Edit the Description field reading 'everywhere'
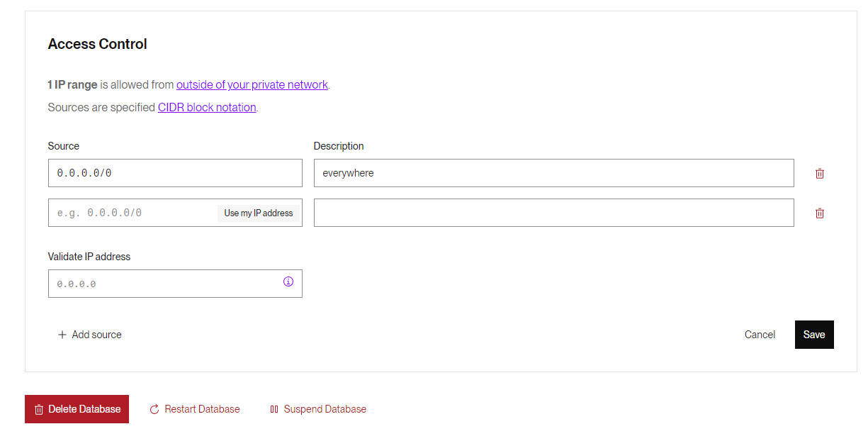The width and height of the screenshot is (868, 441). tap(554, 173)
